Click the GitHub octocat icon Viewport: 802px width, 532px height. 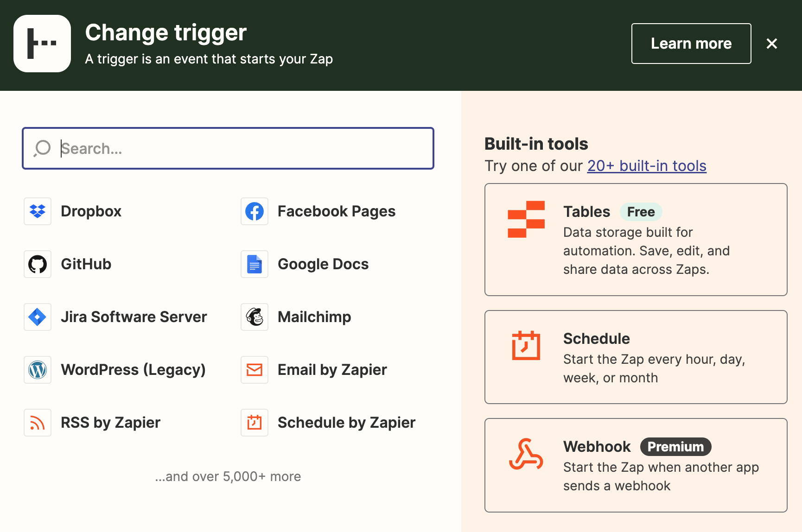38,264
